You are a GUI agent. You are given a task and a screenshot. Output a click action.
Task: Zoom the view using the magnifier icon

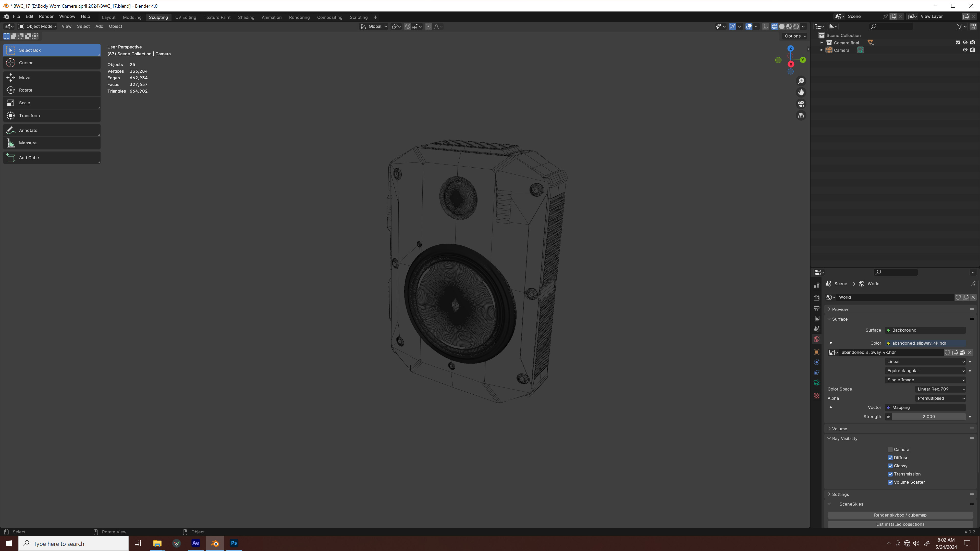(x=801, y=81)
